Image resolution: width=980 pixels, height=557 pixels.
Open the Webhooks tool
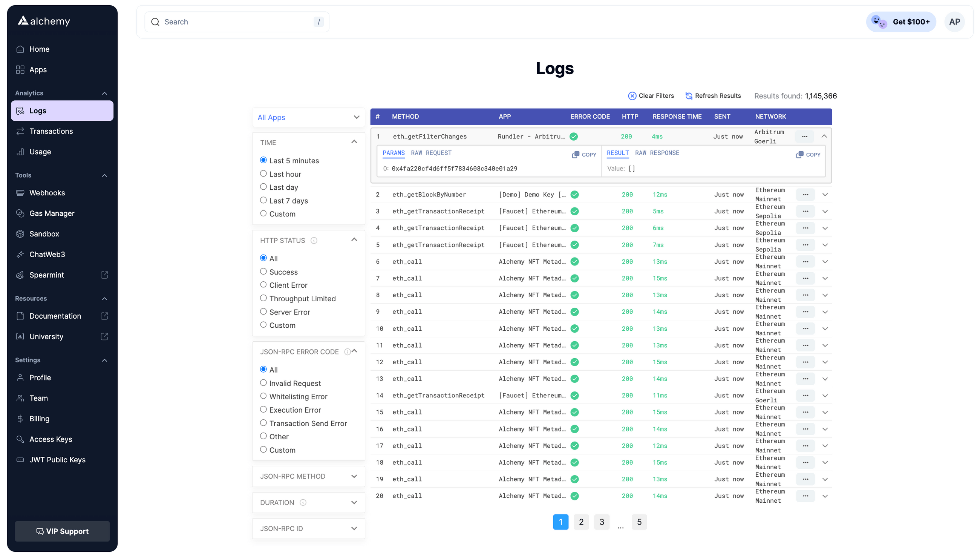point(47,192)
